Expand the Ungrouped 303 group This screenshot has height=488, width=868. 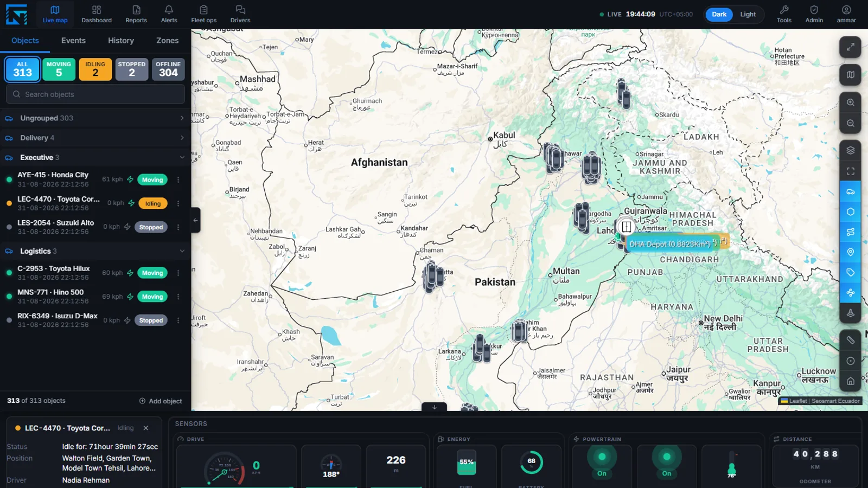pyautogui.click(x=95, y=118)
